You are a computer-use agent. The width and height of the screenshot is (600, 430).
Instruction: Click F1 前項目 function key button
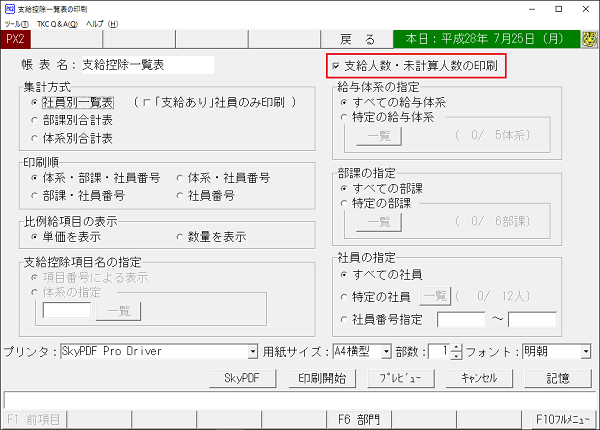click(34, 420)
